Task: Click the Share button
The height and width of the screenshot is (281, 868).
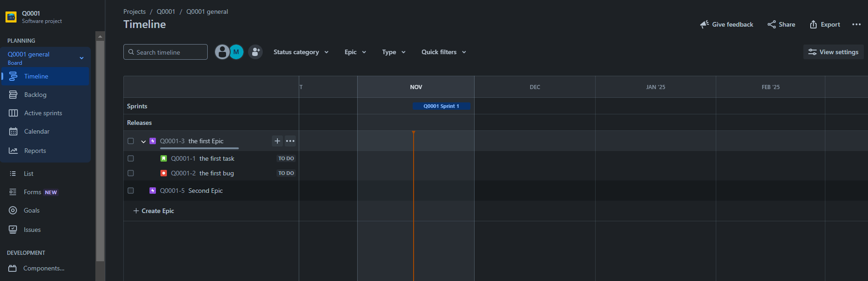Action: point(781,24)
